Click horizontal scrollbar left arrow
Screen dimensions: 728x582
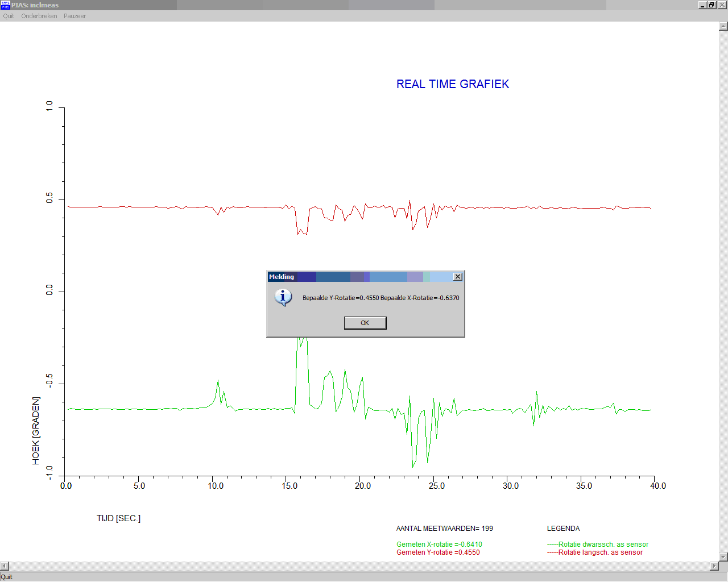click(x=4, y=566)
